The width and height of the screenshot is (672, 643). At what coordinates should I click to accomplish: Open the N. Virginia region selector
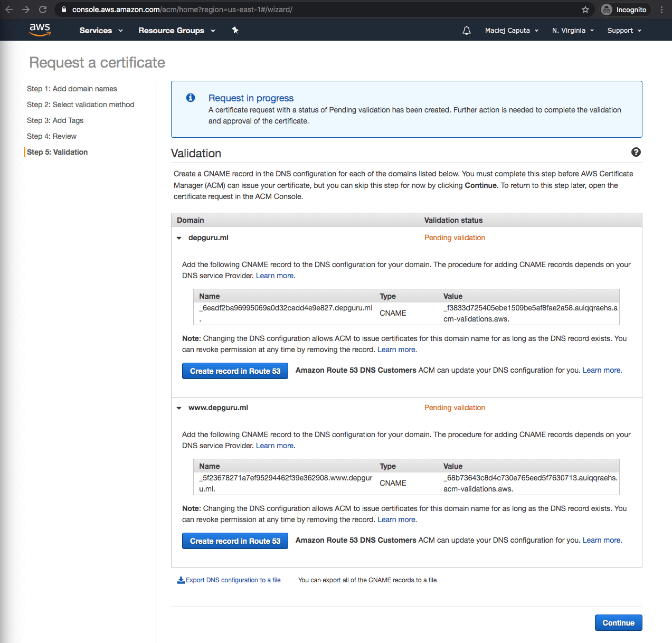(573, 31)
